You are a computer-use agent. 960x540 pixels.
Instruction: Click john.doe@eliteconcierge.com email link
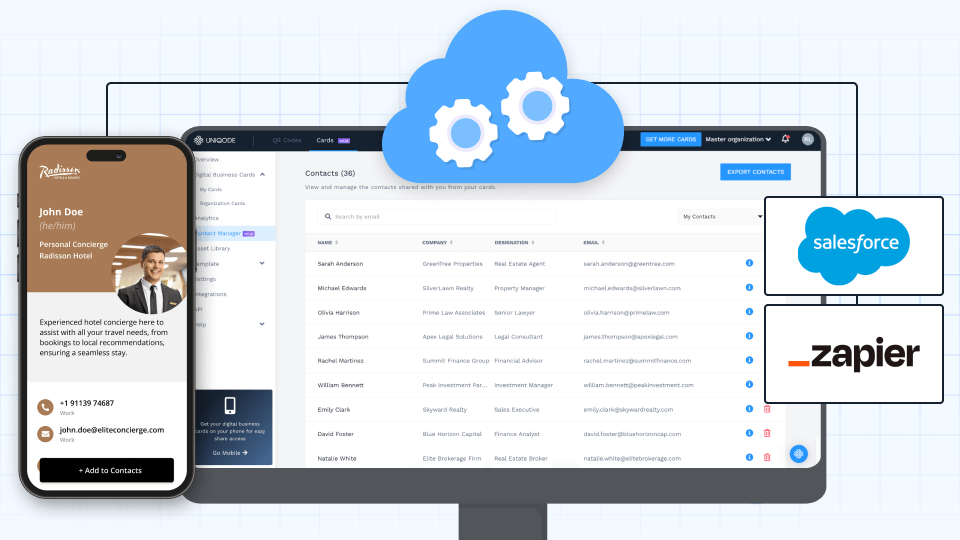click(x=111, y=430)
